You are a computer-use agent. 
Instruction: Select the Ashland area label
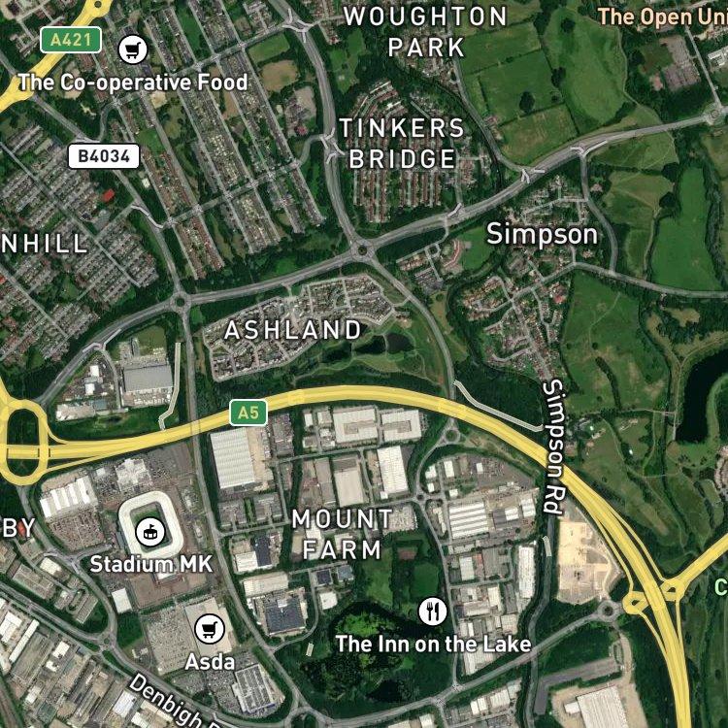pyautogui.click(x=292, y=330)
